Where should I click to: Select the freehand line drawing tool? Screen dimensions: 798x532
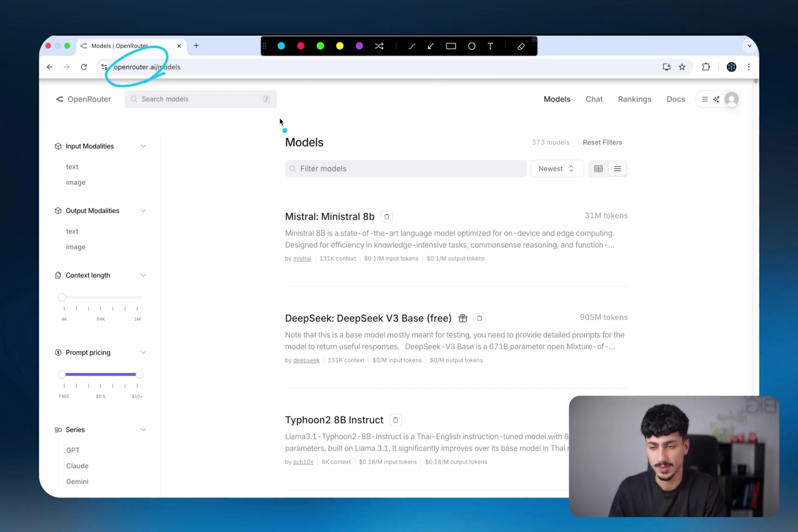coord(412,46)
